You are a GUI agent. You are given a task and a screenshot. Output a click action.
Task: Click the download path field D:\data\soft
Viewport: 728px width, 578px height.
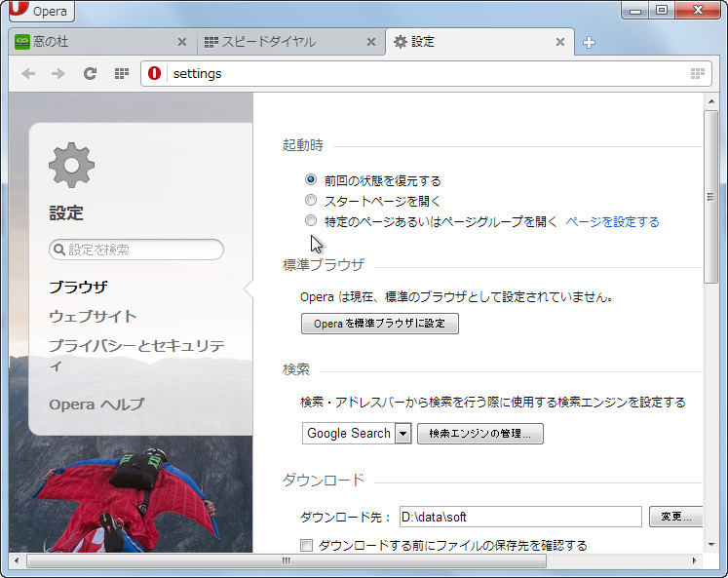point(520,517)
